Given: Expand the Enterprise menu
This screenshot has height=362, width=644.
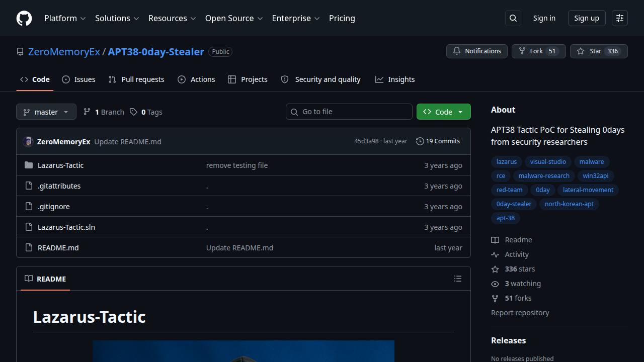Looking at the screenshot, I should point(296,18).
